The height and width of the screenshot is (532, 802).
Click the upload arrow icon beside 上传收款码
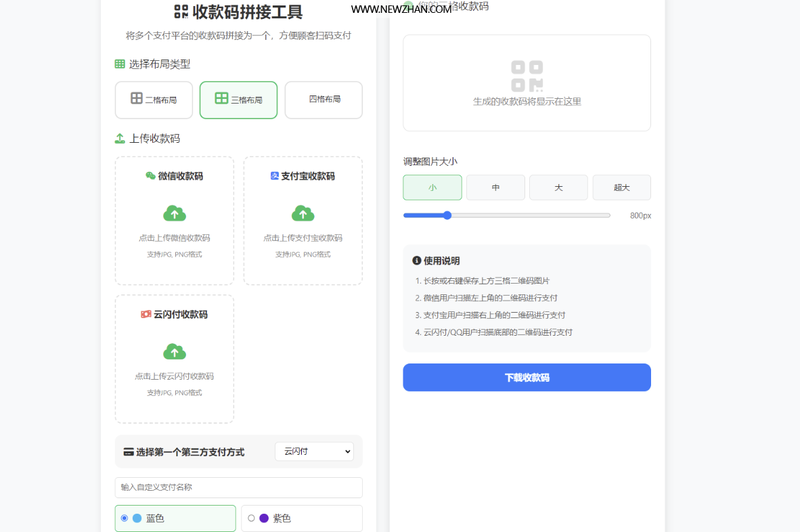[x=119, y=138]
